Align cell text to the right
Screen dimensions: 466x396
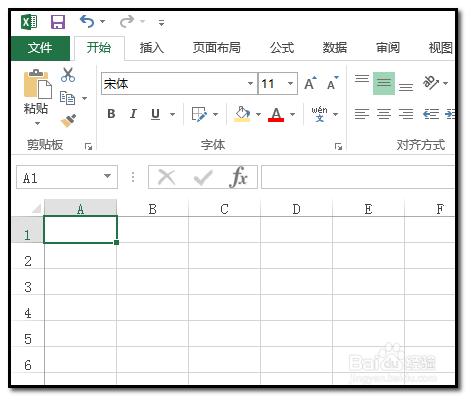[x=406, y=114]
